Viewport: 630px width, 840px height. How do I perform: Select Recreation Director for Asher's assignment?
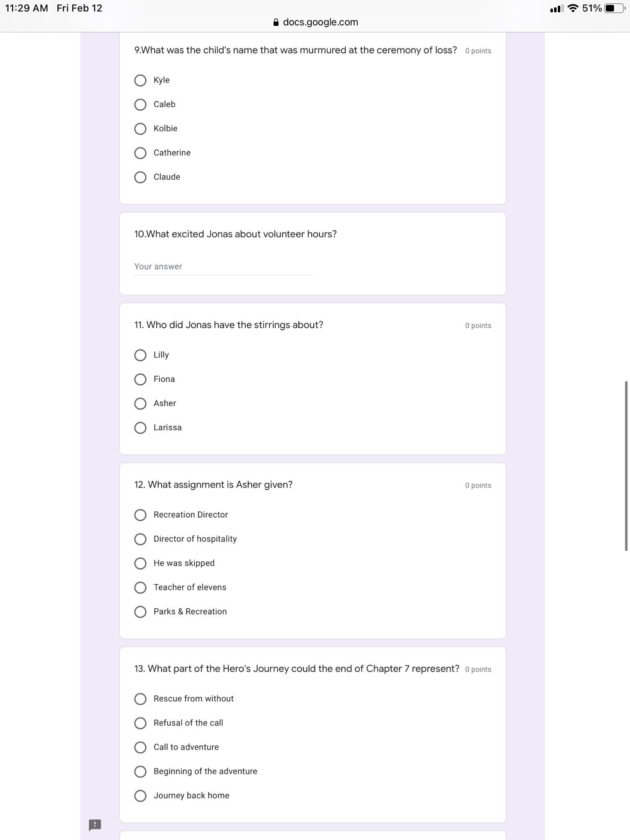[x=140, y=515]
